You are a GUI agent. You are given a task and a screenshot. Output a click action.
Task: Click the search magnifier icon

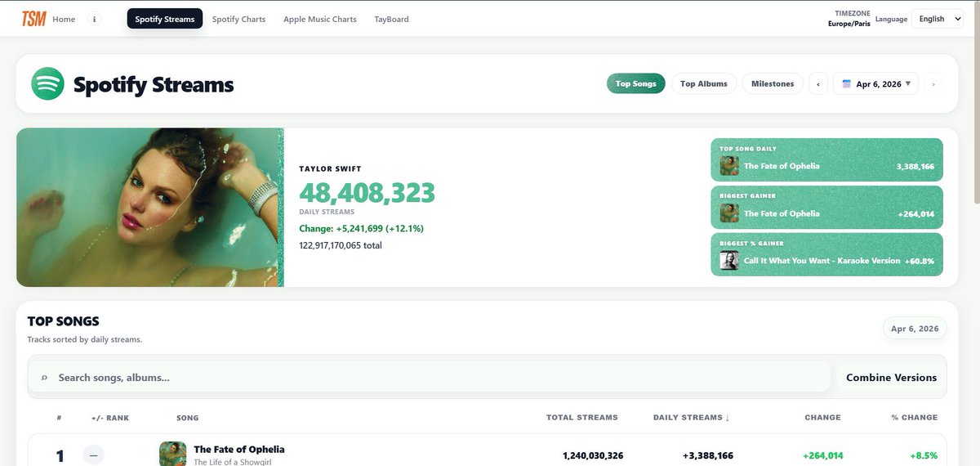(43, 378)
